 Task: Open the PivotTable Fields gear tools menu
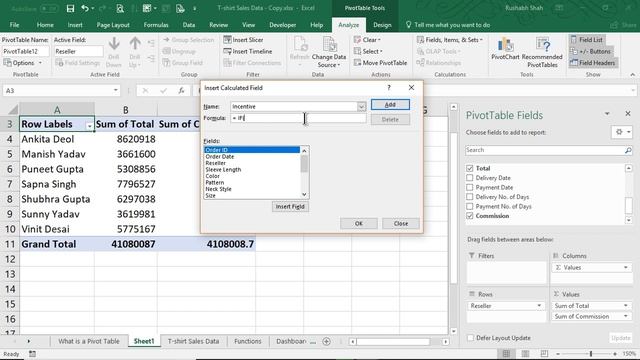pyautogui.click(x=622, y=132)
